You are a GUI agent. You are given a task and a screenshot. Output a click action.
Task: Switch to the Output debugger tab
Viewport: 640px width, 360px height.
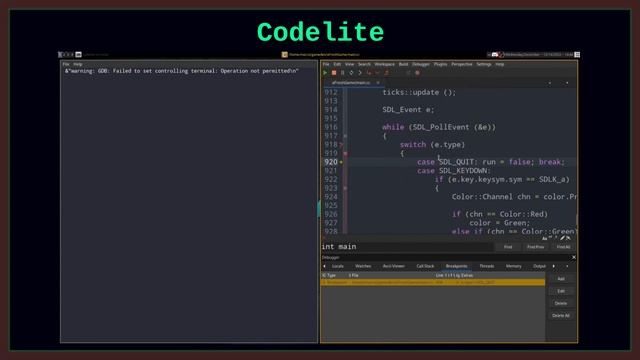539,266
